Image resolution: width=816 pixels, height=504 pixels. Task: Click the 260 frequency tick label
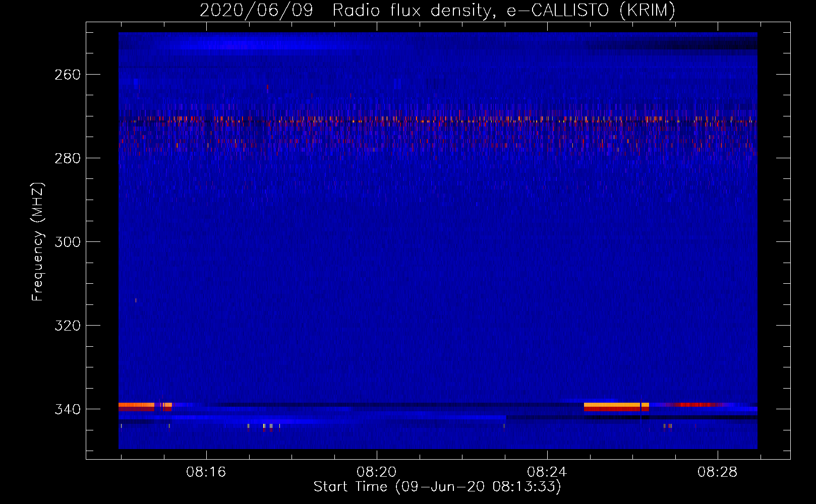point(68,75)
